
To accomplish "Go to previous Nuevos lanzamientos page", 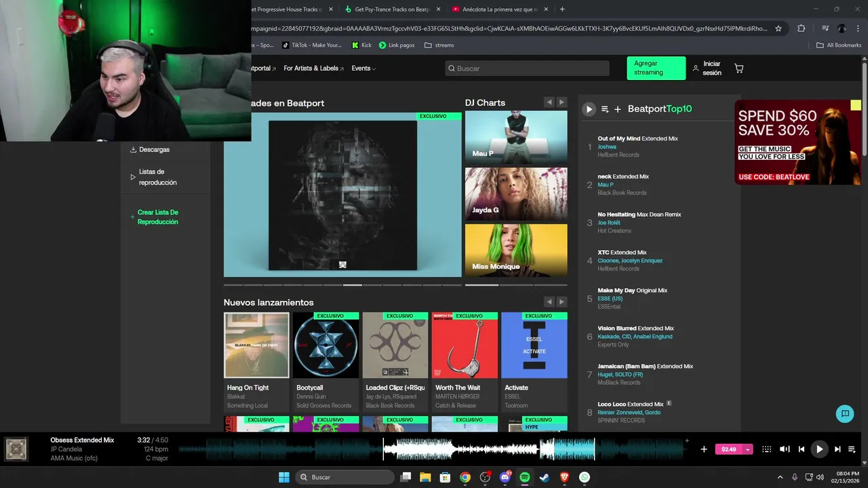I will coord(549,302).
